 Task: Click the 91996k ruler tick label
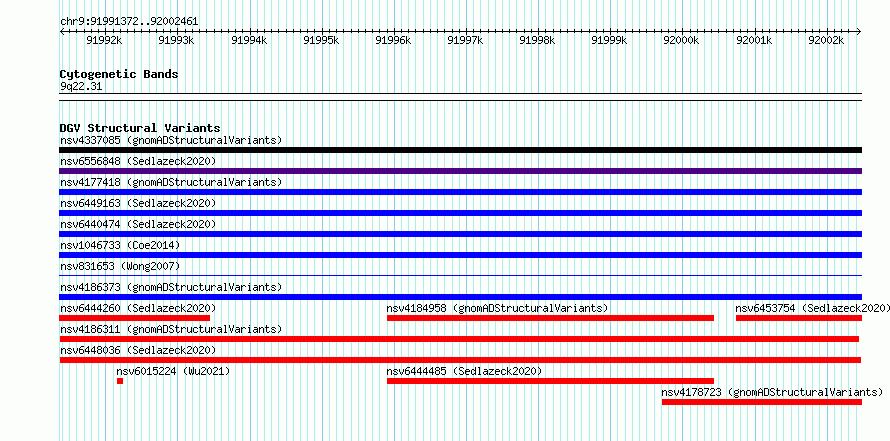[393, 40]
